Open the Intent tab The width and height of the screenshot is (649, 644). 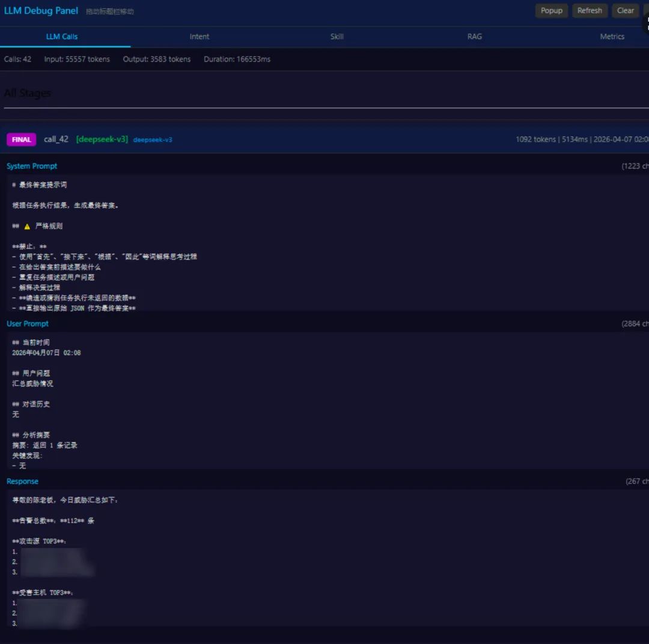[x=200, y=37]
